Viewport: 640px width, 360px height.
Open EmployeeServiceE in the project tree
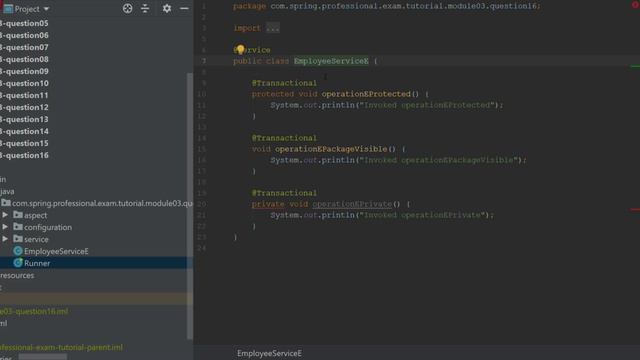pos(56,251)
